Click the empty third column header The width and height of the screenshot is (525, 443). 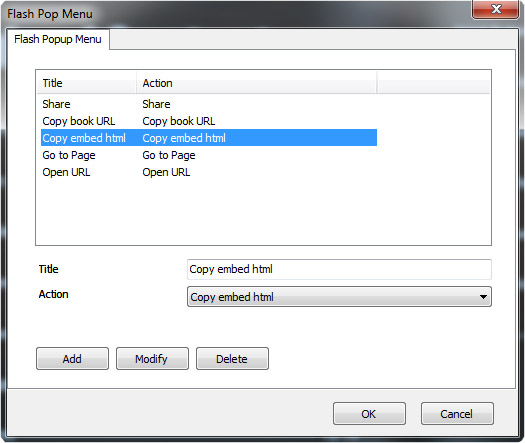[434, 83]
